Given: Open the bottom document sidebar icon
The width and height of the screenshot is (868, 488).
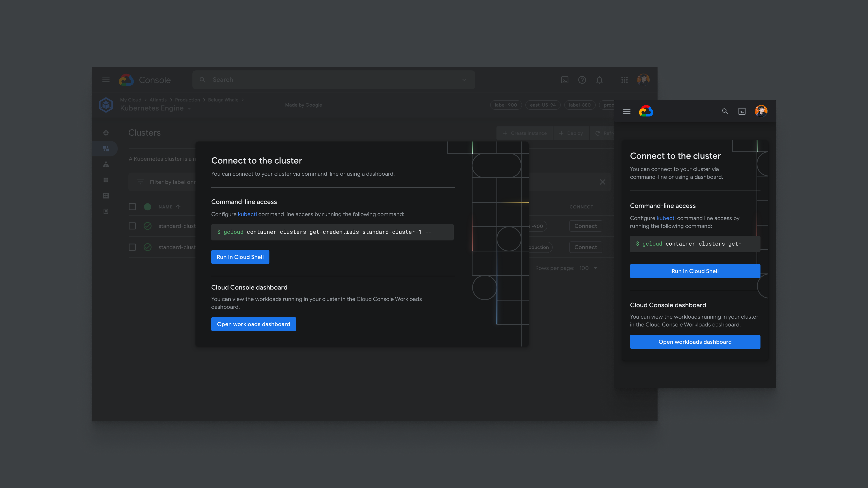Looking at the screenshot, I should (106, 211).
